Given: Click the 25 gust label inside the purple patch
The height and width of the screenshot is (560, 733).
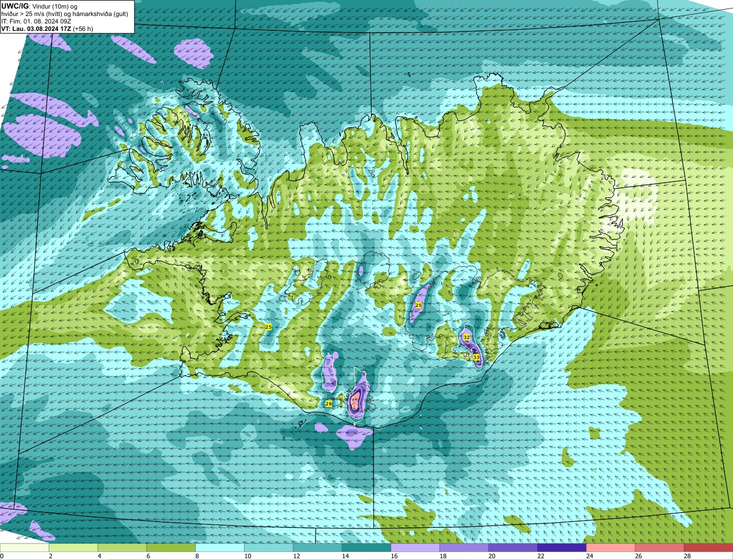Looking at the screenshot, I should point(419,306).
